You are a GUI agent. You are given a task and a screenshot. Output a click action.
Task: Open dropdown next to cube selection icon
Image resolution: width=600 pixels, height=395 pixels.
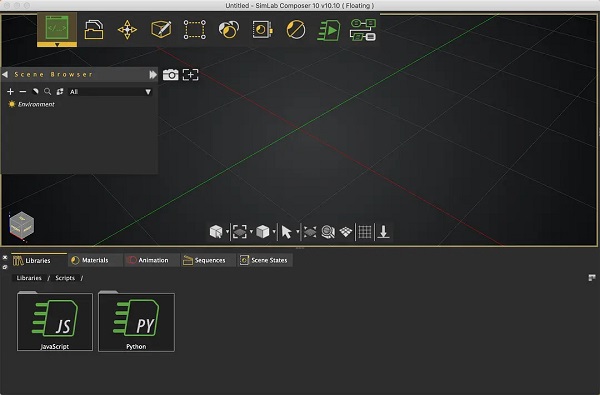tap(227, 232)
